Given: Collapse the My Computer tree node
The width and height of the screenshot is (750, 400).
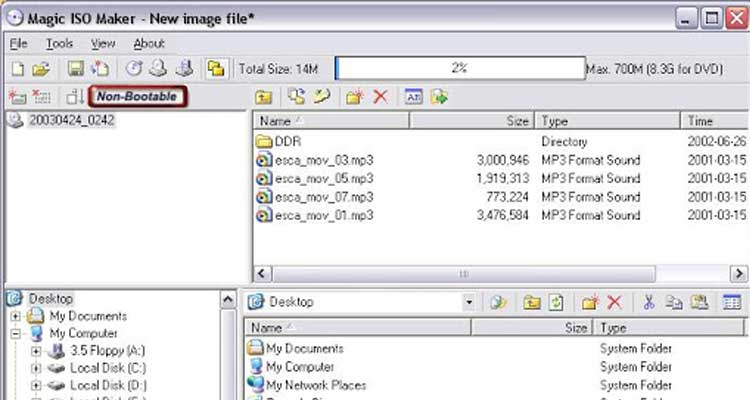Looking at the screenshot, I should point(15,333).
